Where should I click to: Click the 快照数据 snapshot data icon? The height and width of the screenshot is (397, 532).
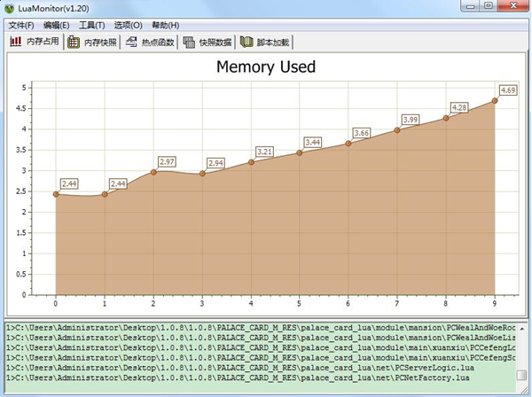click(x=189, y=42)
